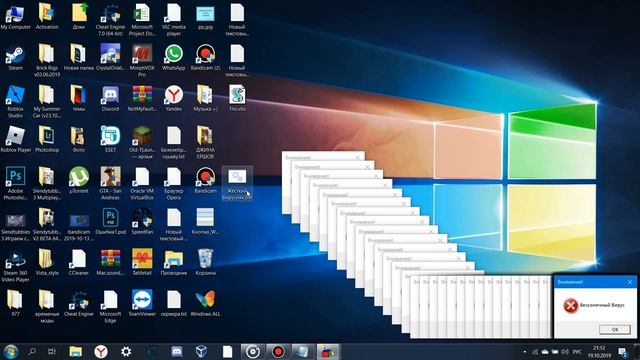Open the clock showing 21:12
Image resolution: width=640 pixels, height=360 pixels.
pos(599,351)
